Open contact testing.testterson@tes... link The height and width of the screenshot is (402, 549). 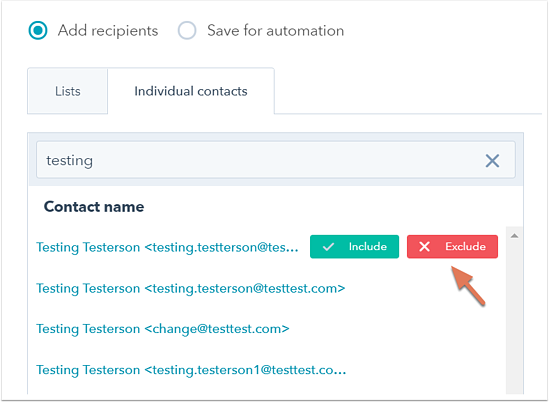coord(167,248)
